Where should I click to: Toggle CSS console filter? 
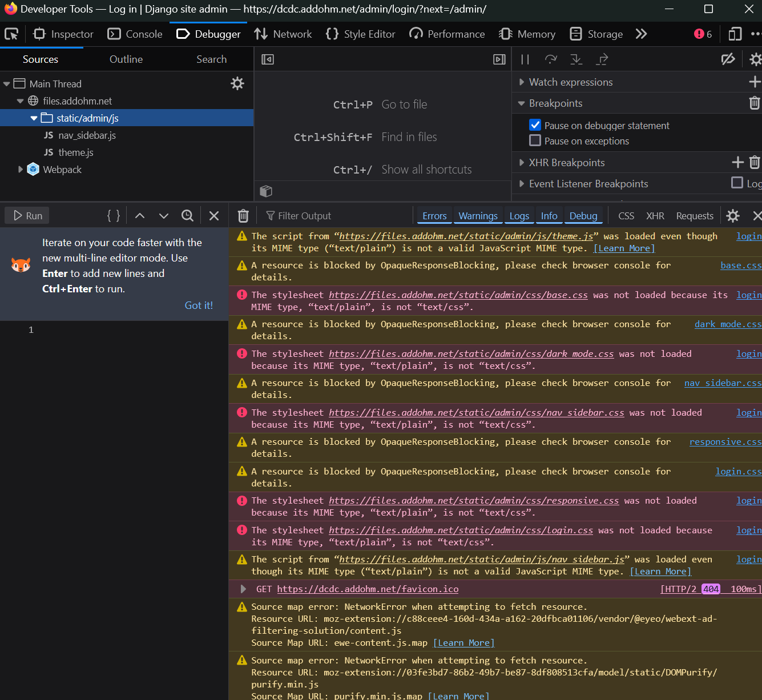tap(626, 216)
